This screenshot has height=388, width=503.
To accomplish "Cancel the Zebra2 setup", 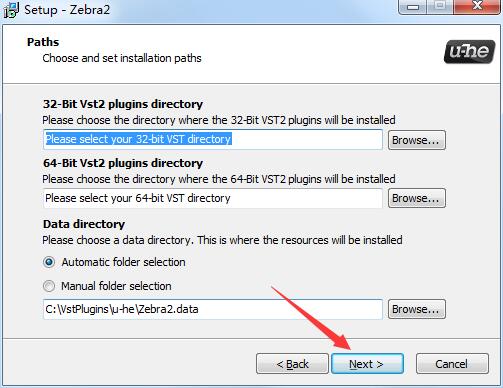I will (452, 364).
